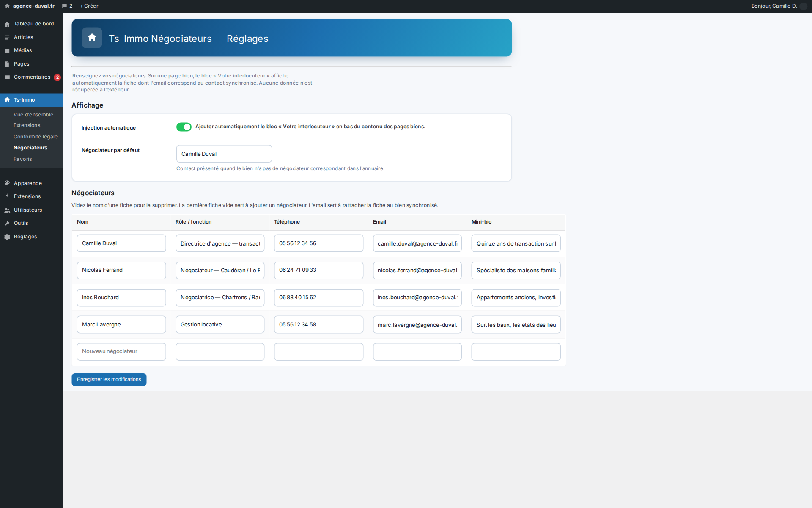Click the Utilisateurs people icon
Image resolution: width=812 pixels, height=508 pixels.
[7, 210]
